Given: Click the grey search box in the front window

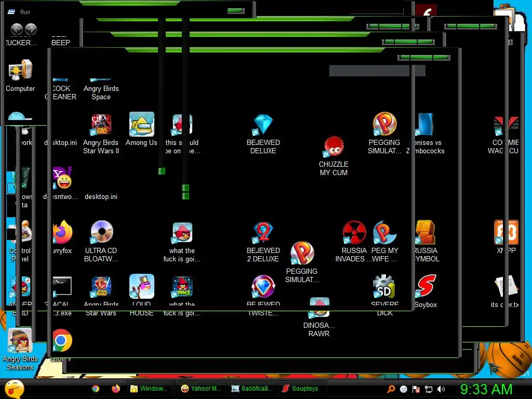Looking at the screenshot, I should 377,71.
